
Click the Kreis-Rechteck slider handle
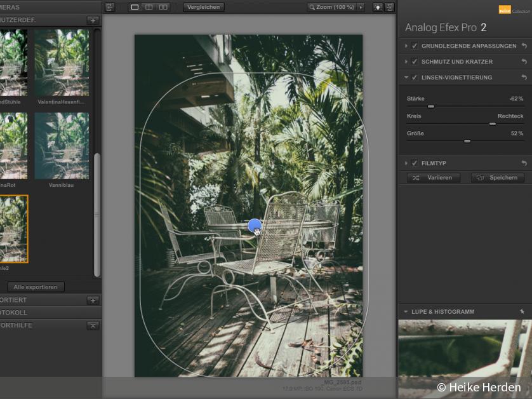point(492,124)
